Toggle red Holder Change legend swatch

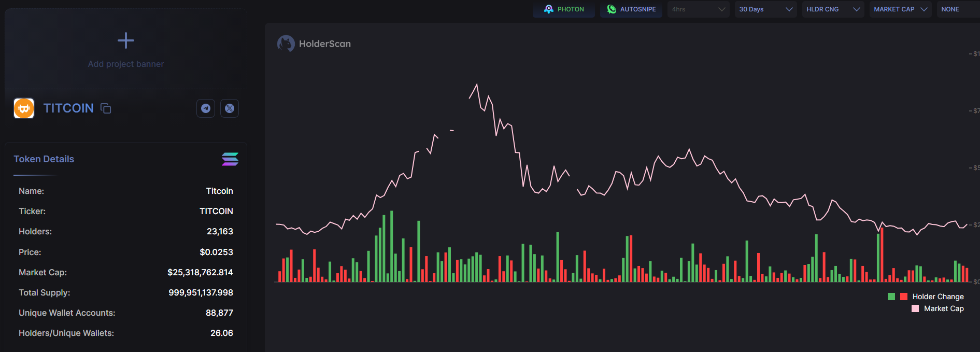coord(904,297)
